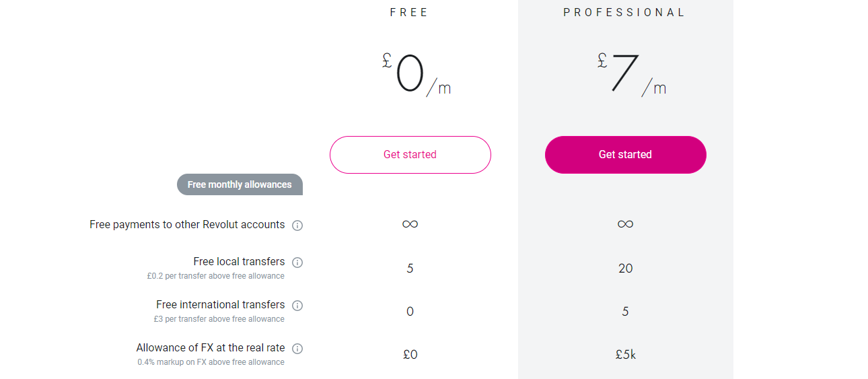
Task: Click the 20 free local transfers value
Action: pyautogui.click(x=625, y=269)
